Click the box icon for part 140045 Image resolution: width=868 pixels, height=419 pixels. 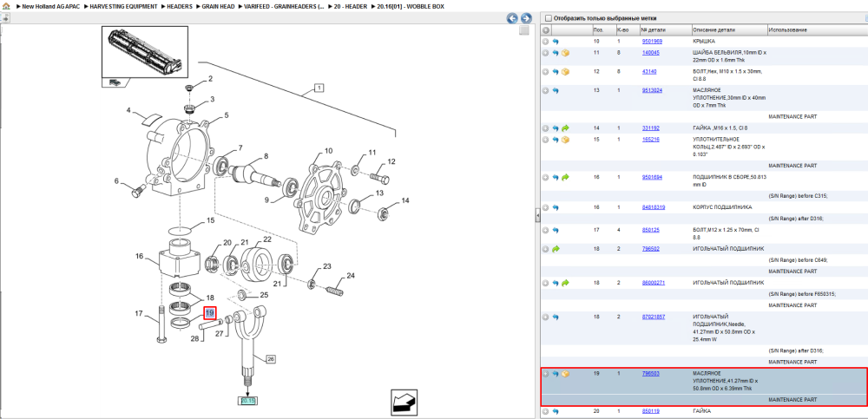click(x=566, y=53)
